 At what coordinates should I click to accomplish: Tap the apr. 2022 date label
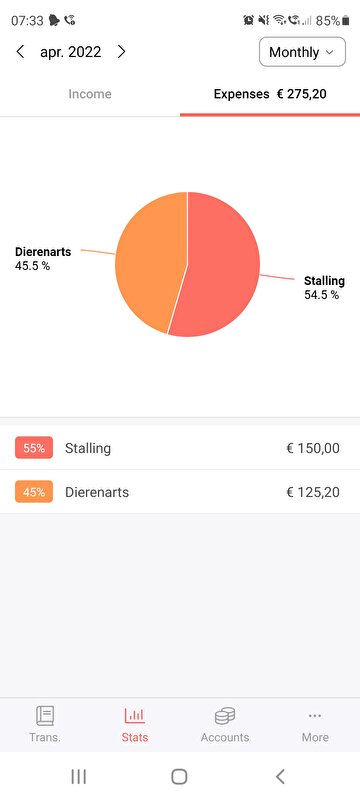coord(70,52)
